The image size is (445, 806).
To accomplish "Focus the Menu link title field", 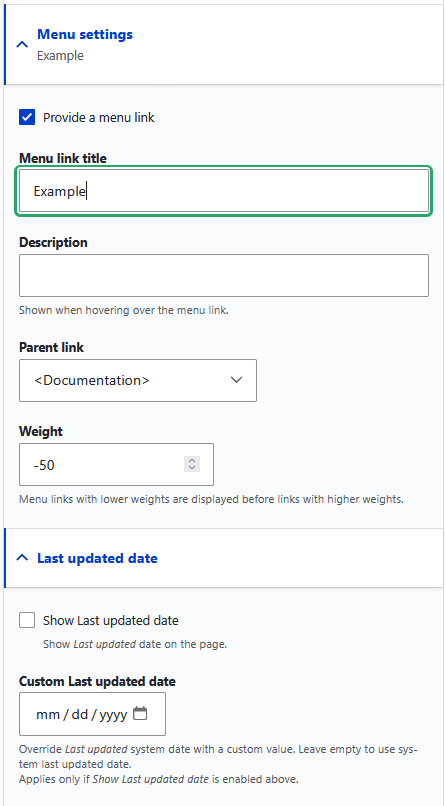I will pyautogui.click(x=224, y=191).
